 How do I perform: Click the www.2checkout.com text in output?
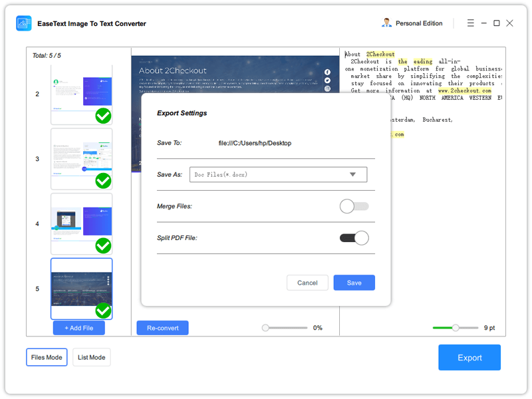click(x=464, y=90)
